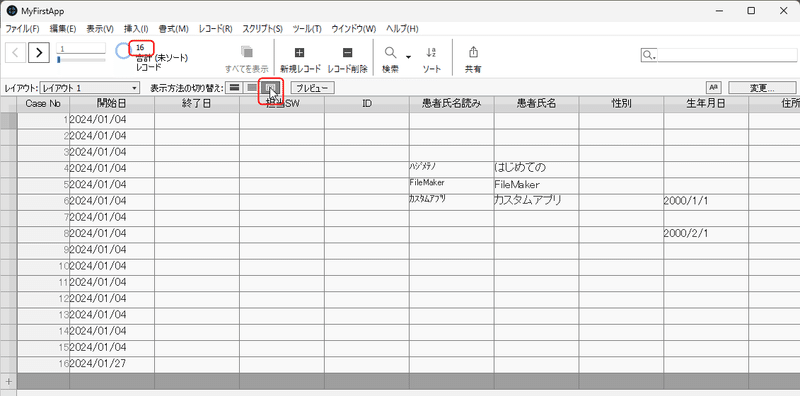Viewport: 800px width, 396px height.
Task: Go to the previous record arrow
Action: [15, 52]
